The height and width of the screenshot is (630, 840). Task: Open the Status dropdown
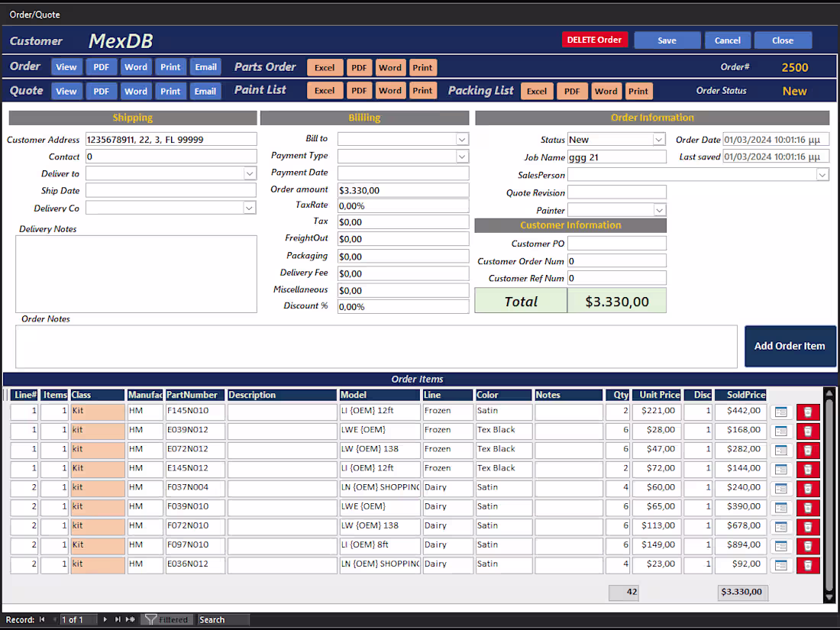[658, 139]
